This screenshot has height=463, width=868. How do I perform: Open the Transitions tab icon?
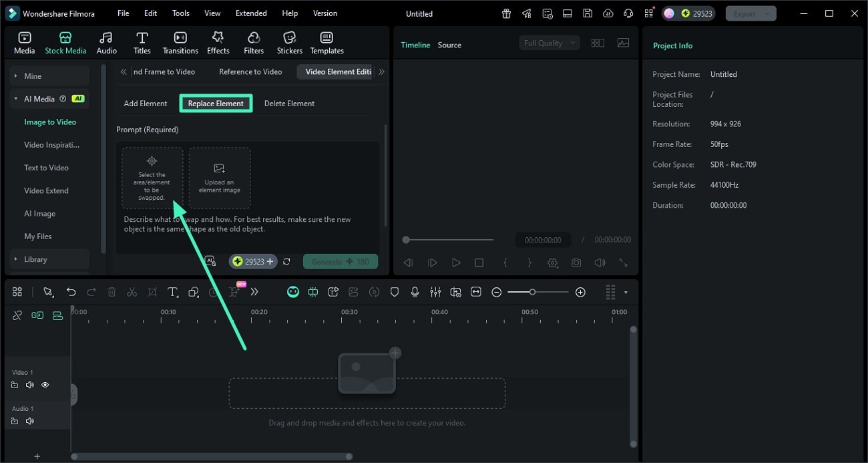pos(180,37)
